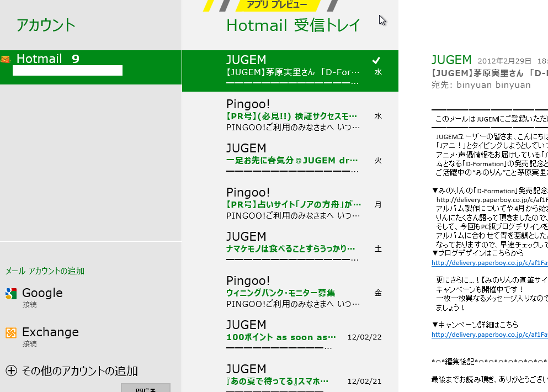Click the body line 'JUGEMユーザーの皆さま、こんにち…'
548x392 pixels.
point(492,137)
